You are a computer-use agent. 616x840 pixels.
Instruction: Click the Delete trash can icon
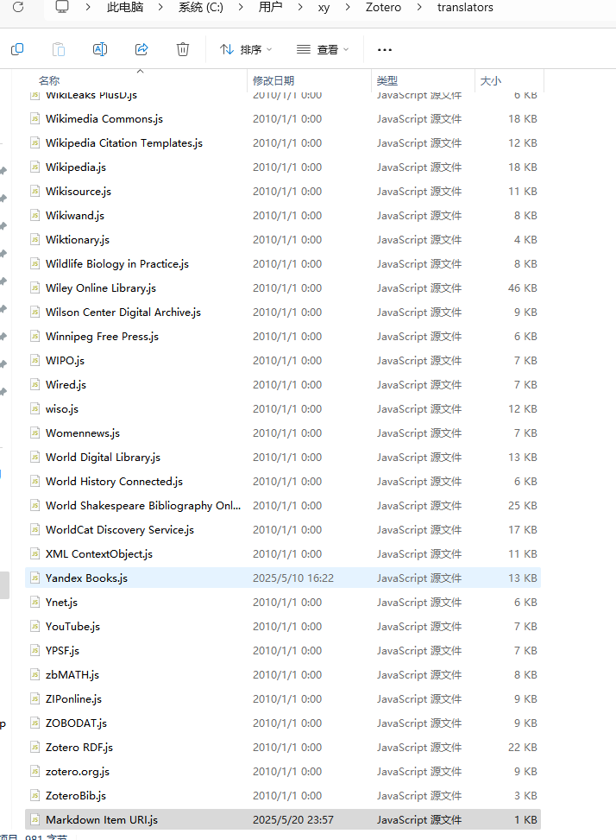click(183, 49)
